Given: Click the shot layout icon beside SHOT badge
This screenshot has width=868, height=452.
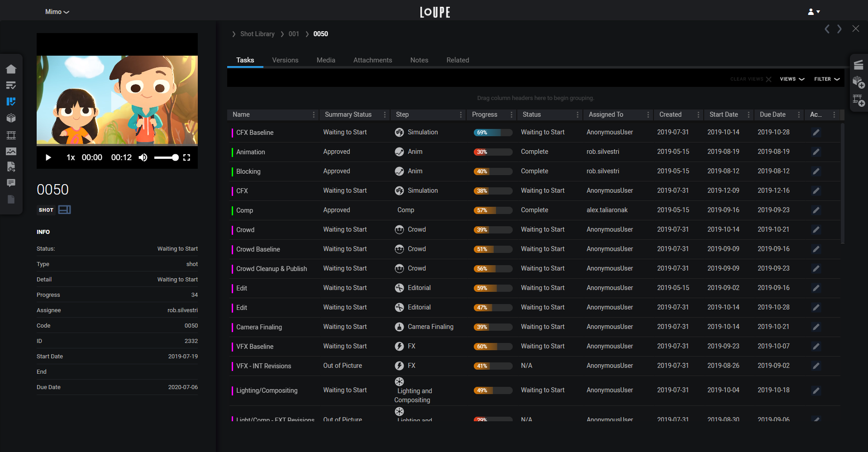Looking at the screenshot, I should [64, 209].
